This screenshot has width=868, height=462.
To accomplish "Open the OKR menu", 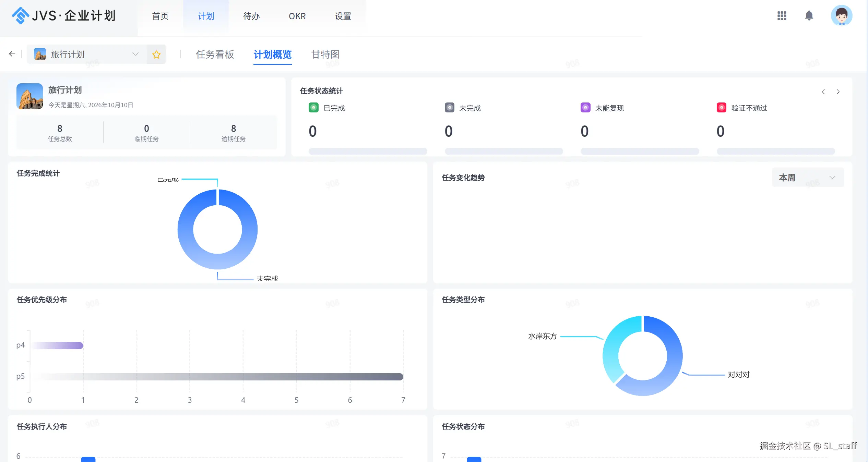I will (x=297, y=16).
